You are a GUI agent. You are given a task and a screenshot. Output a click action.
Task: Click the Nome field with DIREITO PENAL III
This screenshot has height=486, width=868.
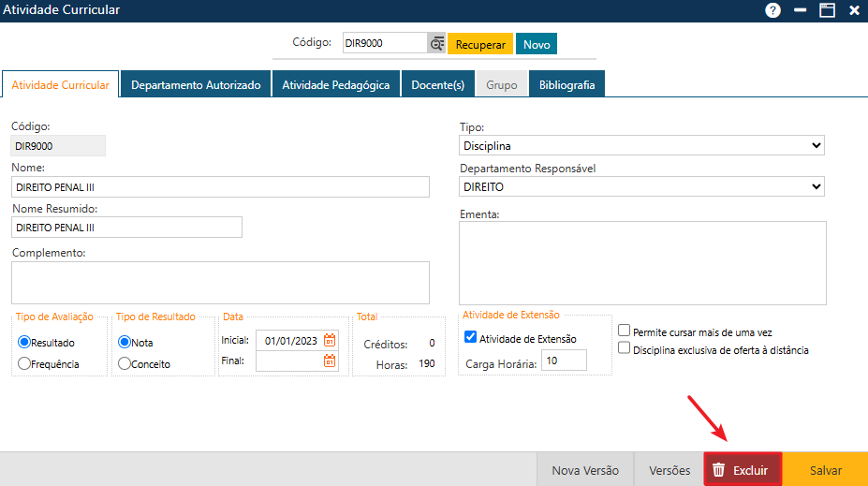pyautogui.click(x=220, y=187)
